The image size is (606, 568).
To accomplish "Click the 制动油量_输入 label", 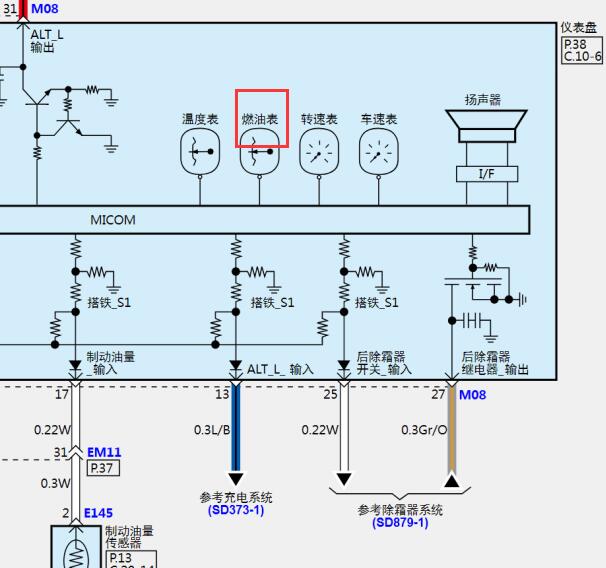I will (110, 363).
